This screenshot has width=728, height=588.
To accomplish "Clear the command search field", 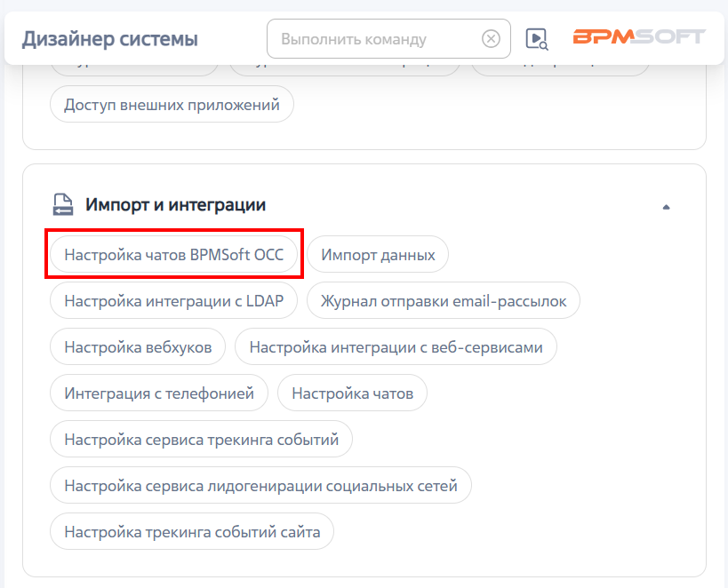I will 491,38.
